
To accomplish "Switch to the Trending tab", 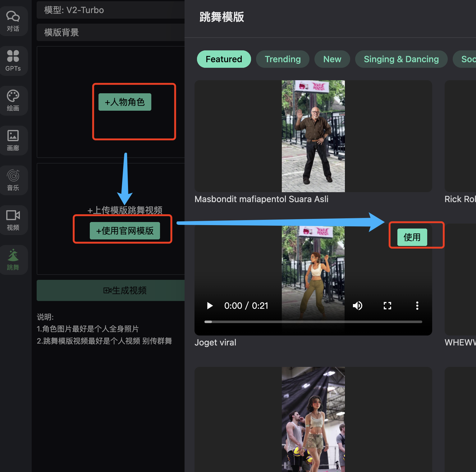I will [x=282, y=59].
